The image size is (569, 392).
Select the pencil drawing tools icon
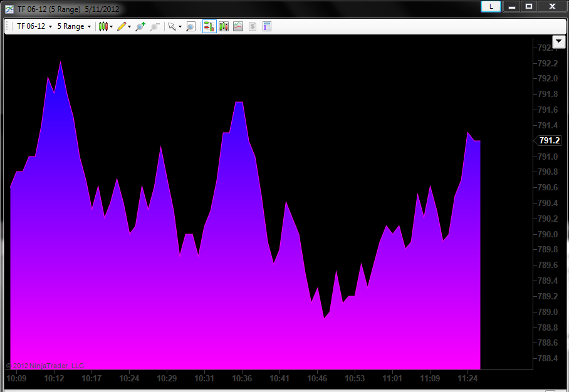(x=122, y=26)
